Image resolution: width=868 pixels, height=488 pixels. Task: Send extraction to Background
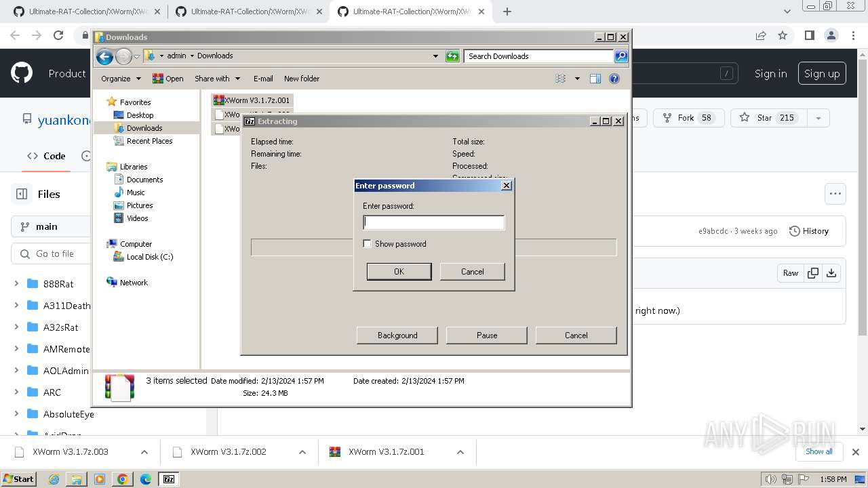(397, 335)
